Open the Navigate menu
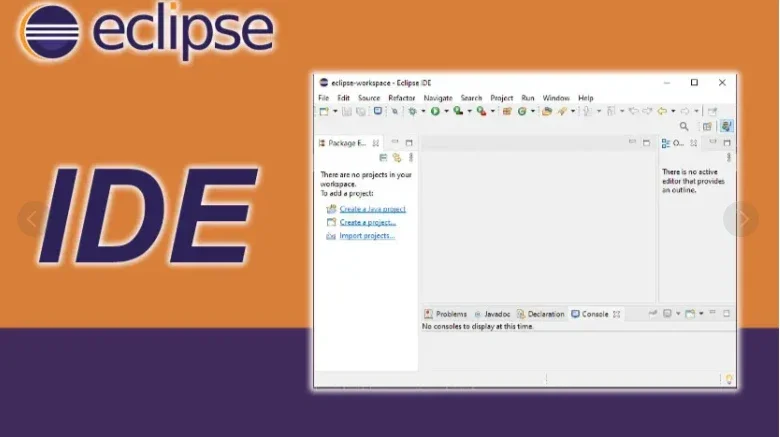 (x=438, y=98)
